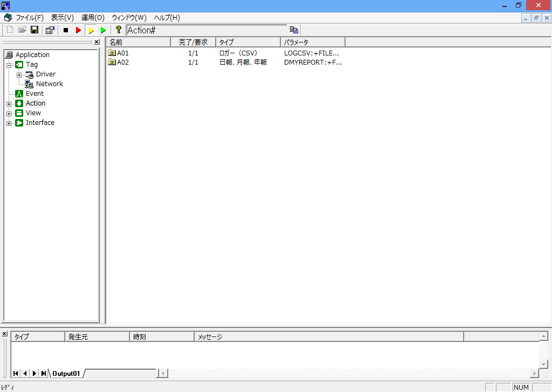This screenshot has width=552, height=392.
Task: Expand the Driver tree node
Action: [19, 74]
